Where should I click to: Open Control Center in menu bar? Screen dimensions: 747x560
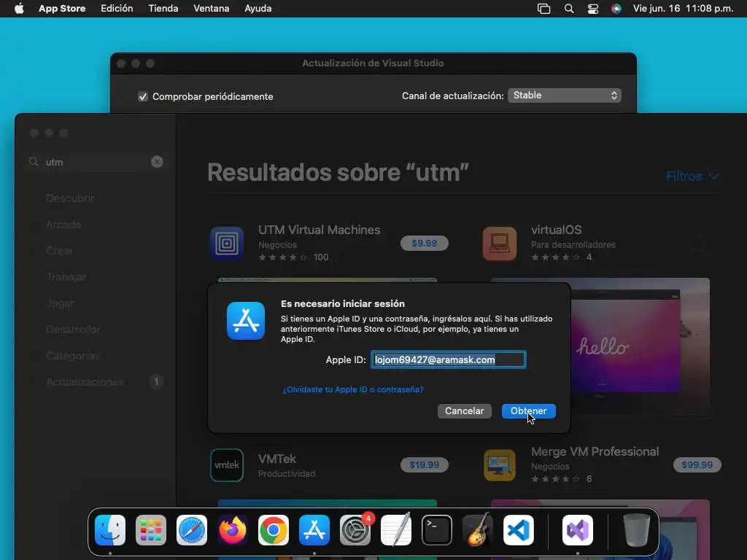[x=592, y=9]
